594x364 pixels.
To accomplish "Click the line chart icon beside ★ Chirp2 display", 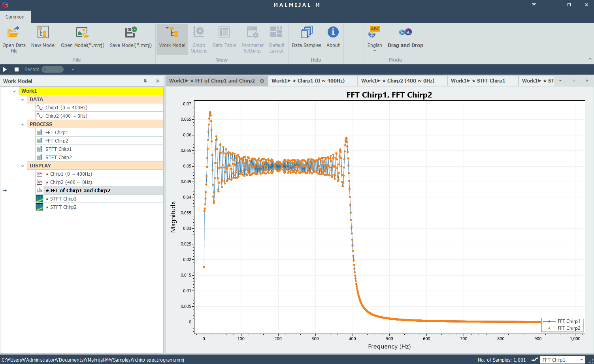I will (x=40, y=182).
